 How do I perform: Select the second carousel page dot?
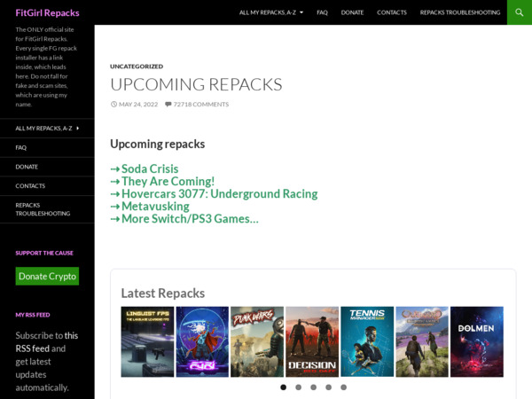298,387
